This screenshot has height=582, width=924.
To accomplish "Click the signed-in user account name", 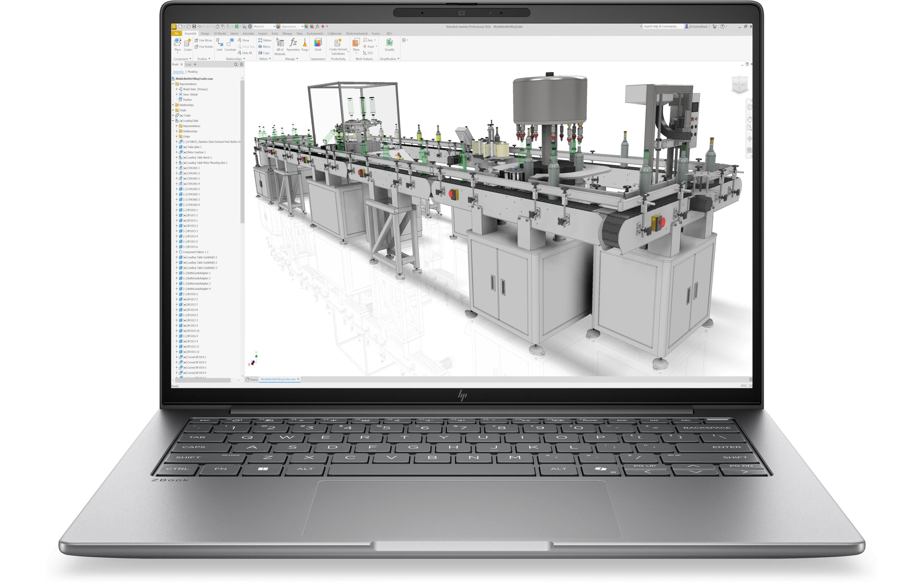I will point(699,27).
